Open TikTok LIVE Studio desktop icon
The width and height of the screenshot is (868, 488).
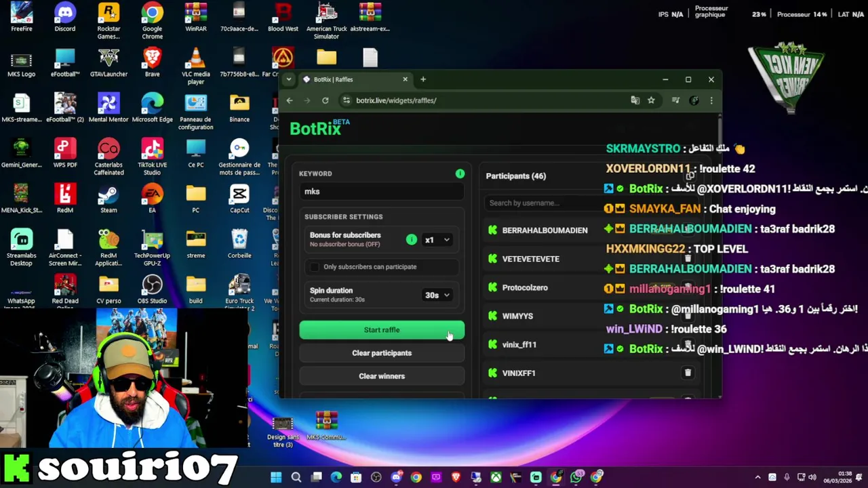[152, 157]
